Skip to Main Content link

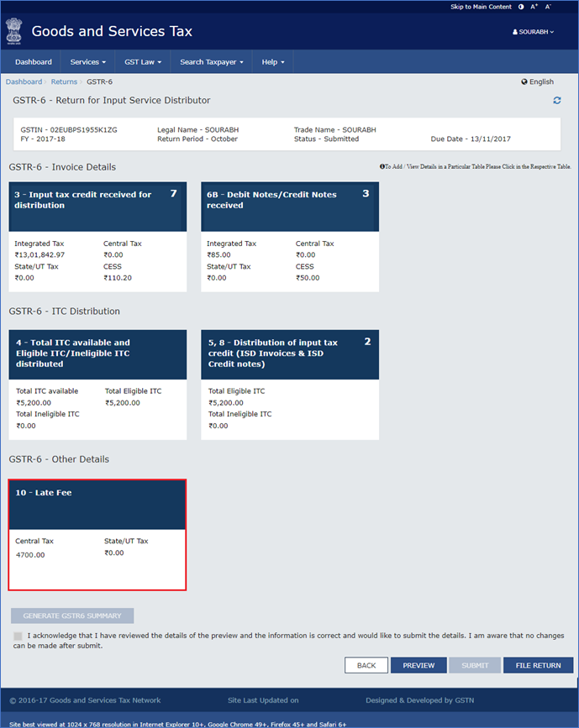[481, 7]
